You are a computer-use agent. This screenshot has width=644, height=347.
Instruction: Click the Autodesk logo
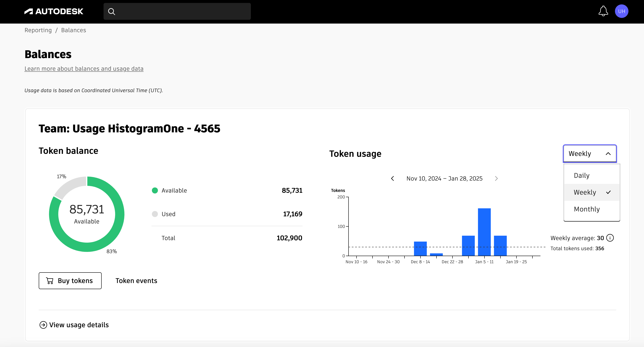coord(54,11)
